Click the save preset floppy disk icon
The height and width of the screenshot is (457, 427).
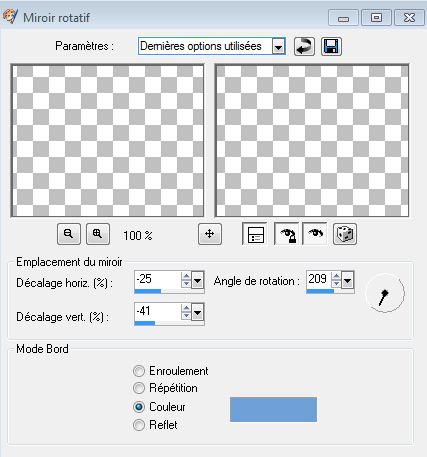[x=331, y=46]
